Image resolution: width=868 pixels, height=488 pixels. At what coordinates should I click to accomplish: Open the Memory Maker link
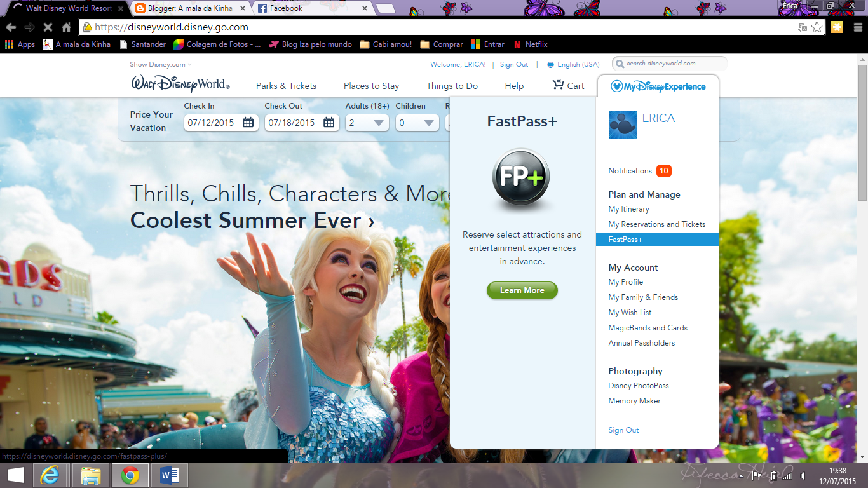point(634,401)
